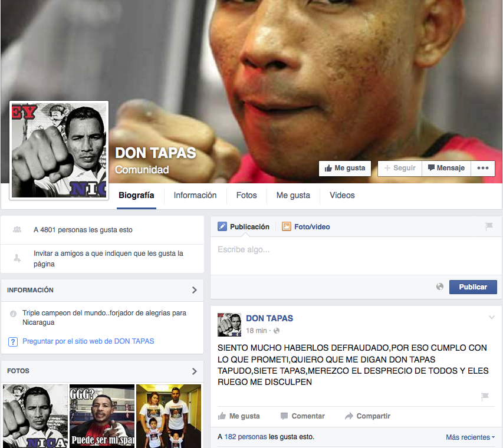Image resolution: width=503 pixels, height=448 pixels.
Task: Click the question mark icon
Action: coord(13,342)
